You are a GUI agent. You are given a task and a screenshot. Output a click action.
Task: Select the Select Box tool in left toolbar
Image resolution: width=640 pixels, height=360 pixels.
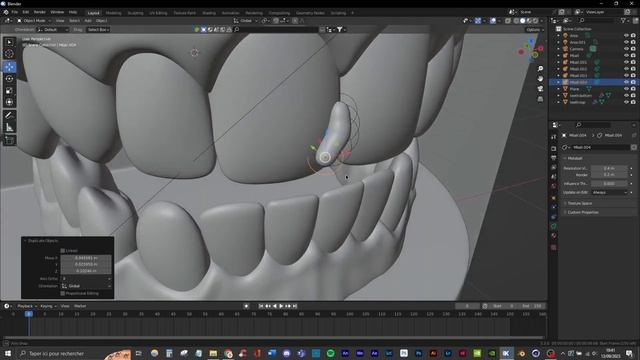coord(9,42)
